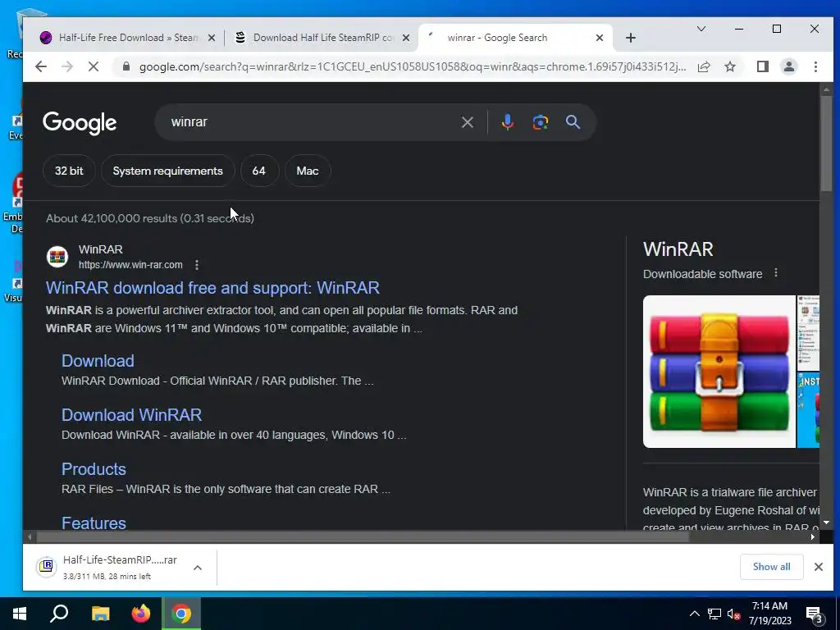This screenshot has width=840, height=630.
Task: Close the Download Half Life SteamRIP tab
Action: [x=406, y=38]
